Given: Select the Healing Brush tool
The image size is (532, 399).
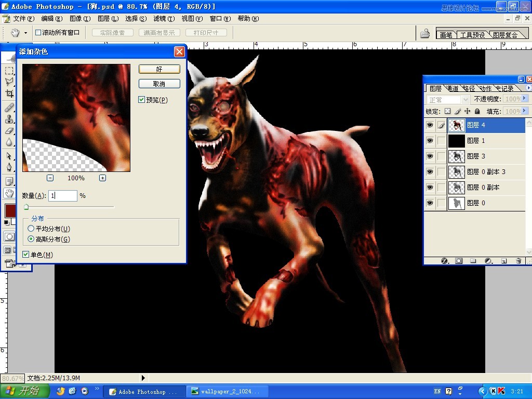Looking at the screenshot, I should 9,107.
